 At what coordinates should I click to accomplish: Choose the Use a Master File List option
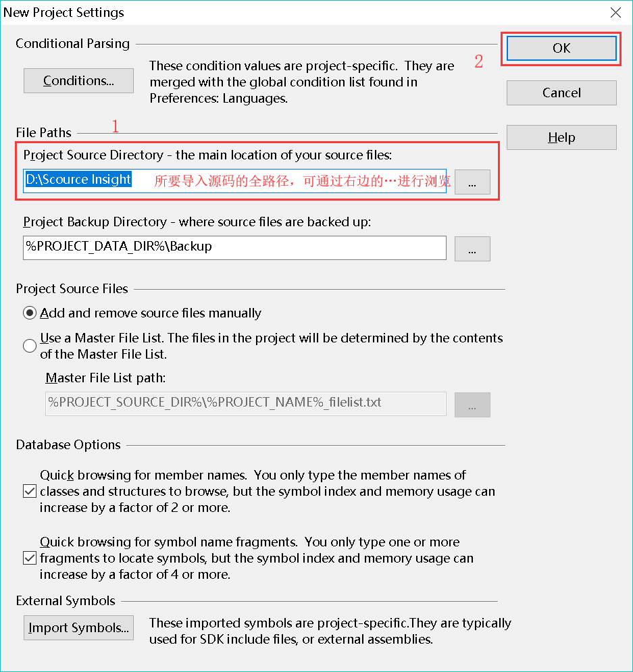tap(30, 345)
